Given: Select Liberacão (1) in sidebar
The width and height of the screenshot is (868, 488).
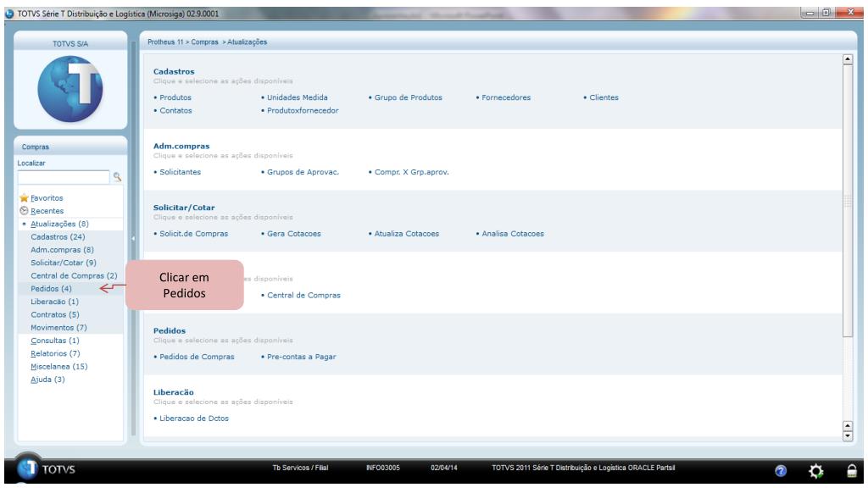Looking at the screenshot, I should (54, 302).
